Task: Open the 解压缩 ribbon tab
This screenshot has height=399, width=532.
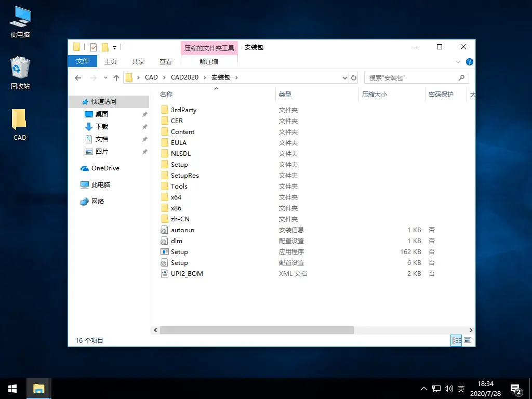Action: coord(209,61)
